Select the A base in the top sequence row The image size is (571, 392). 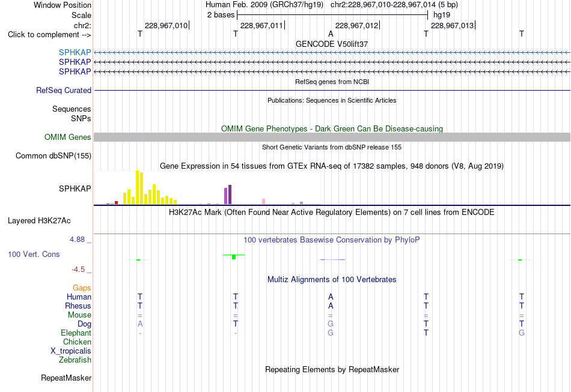331,34
